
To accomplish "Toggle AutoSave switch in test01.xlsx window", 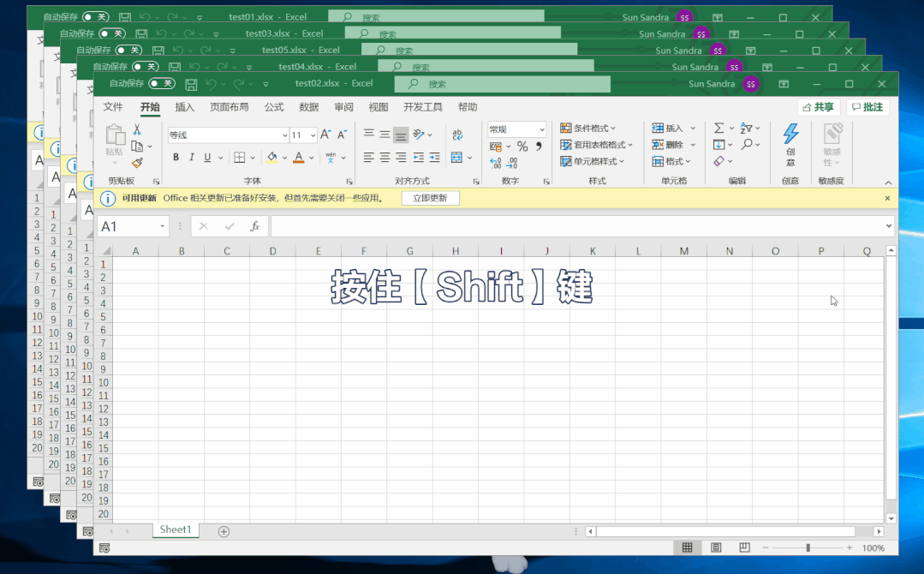I will 95,17.
